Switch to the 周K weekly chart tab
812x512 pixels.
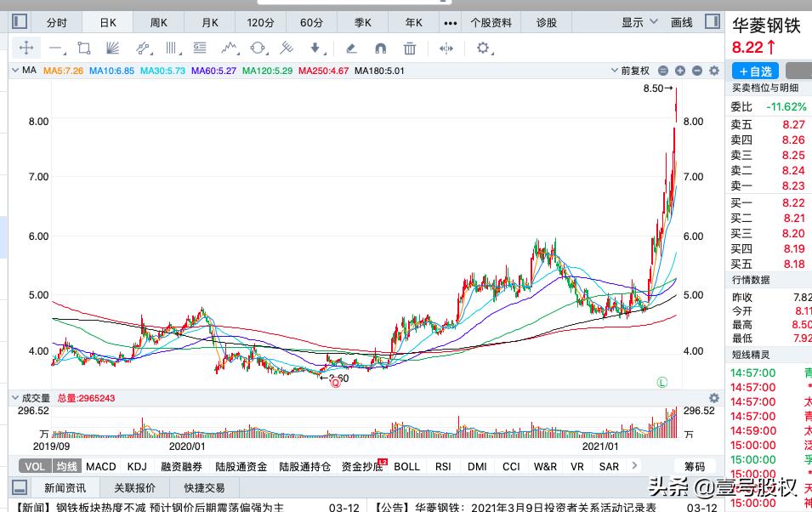[159, 22]
